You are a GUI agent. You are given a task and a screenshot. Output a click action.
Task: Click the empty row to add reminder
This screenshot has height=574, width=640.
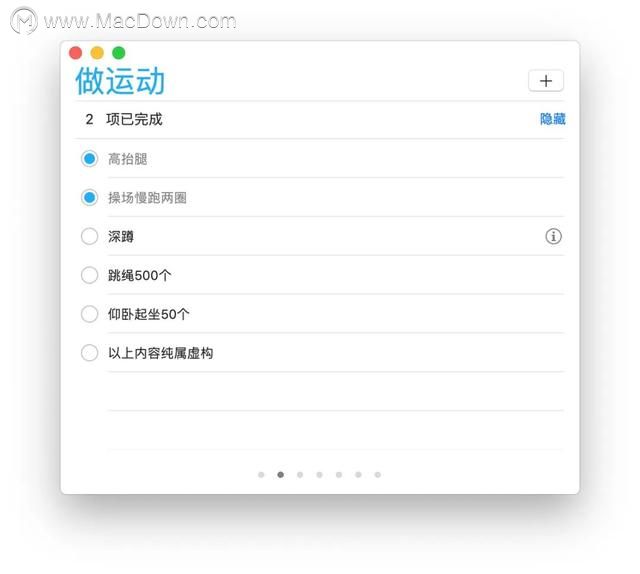(336, 391)
